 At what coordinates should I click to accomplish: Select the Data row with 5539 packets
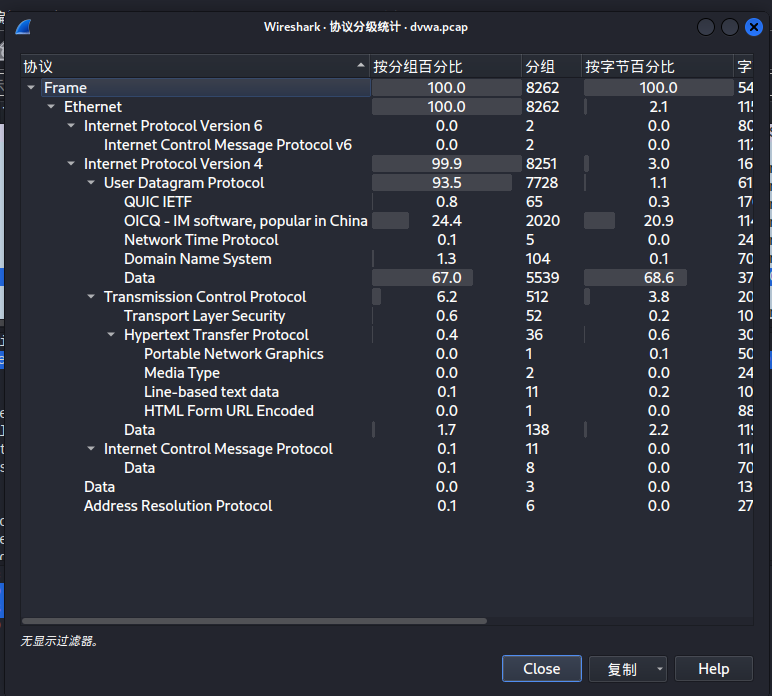pyautogui.click(x=387, y=278)
